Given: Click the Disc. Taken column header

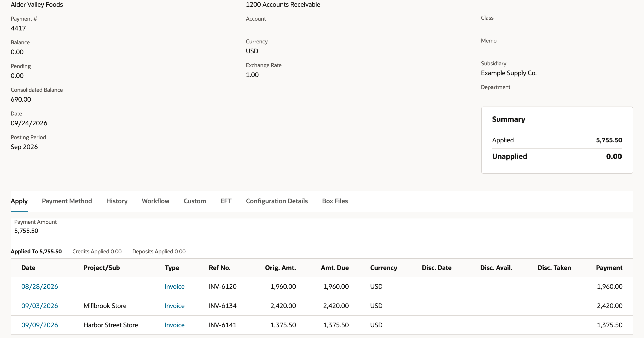Looking at the screenshot, I should (x=554, y=268).
